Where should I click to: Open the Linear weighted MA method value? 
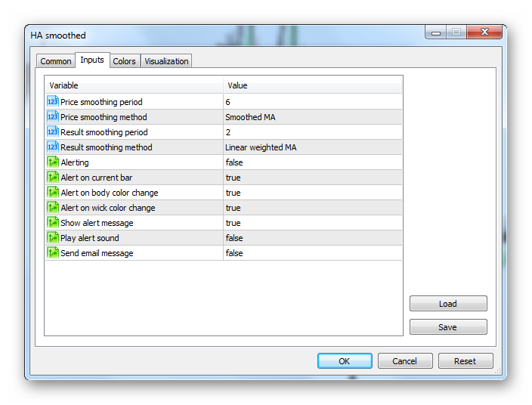coord(313,147)
